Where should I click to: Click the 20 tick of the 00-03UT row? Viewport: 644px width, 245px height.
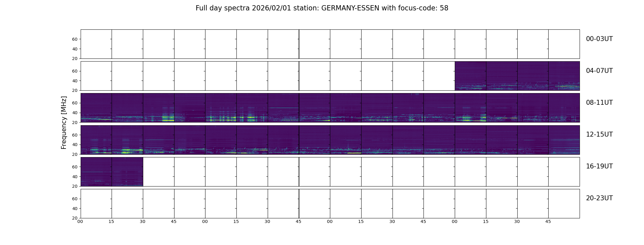click(x=75, y=59)
